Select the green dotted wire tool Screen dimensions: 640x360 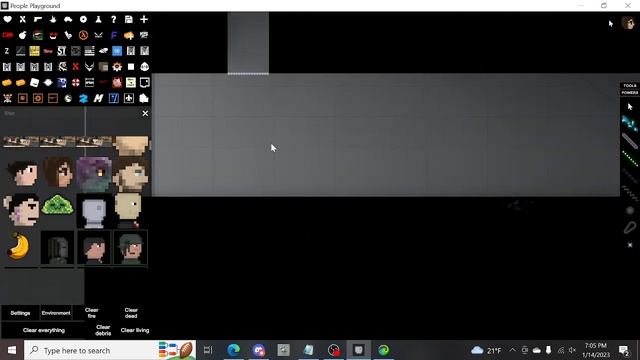630,158
